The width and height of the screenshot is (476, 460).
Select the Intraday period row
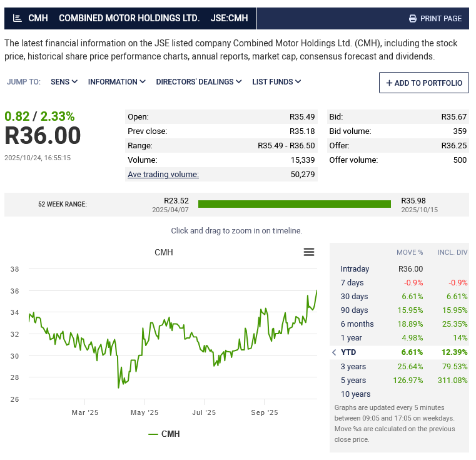pyautogui.click(x=399, y=269)
